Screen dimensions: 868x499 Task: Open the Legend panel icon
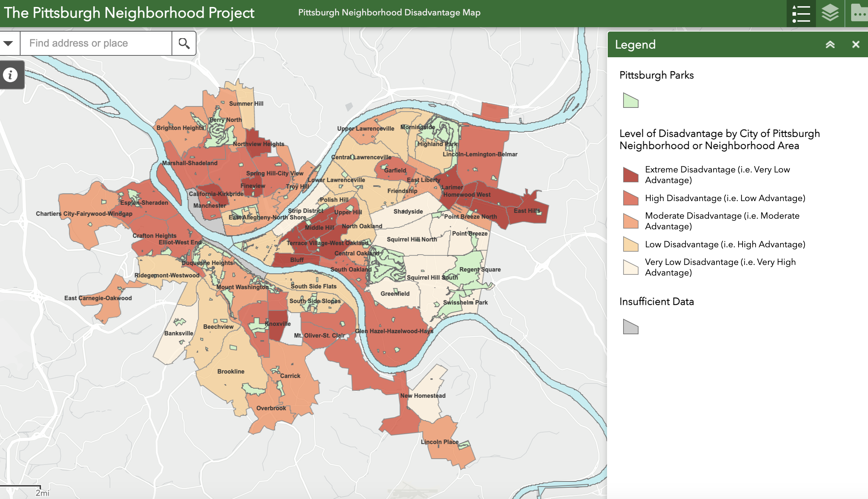click(x=801, y=13)
